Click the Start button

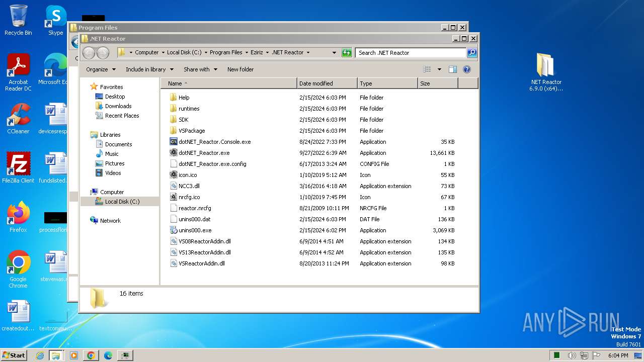coord(14,355)
